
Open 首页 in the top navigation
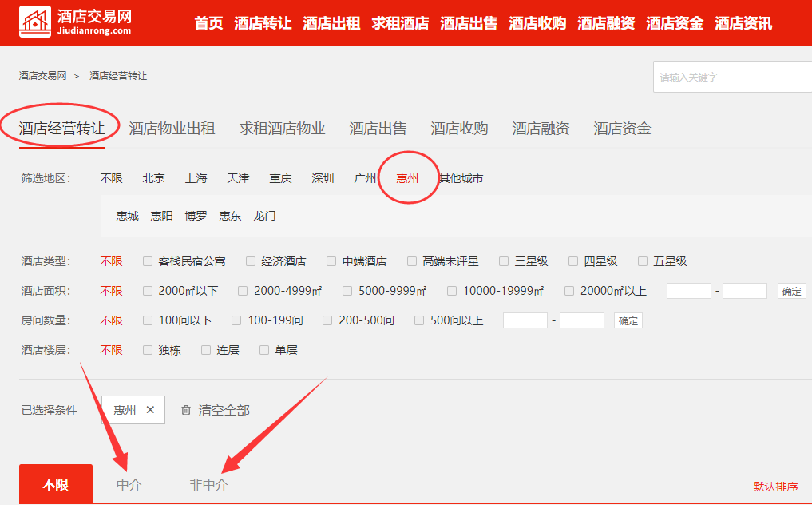coord(208,23)
